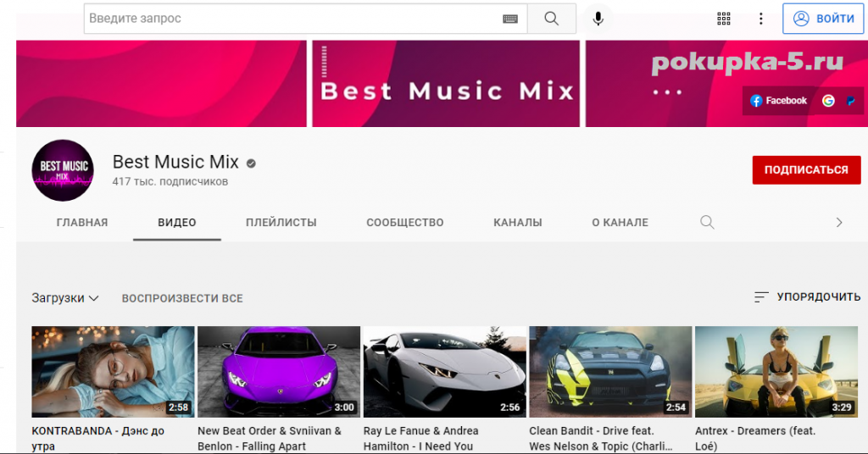Click Воспроизвести все link
This screenshot has height=454, width=868.
pyautogui.click(x=182, y=298)
